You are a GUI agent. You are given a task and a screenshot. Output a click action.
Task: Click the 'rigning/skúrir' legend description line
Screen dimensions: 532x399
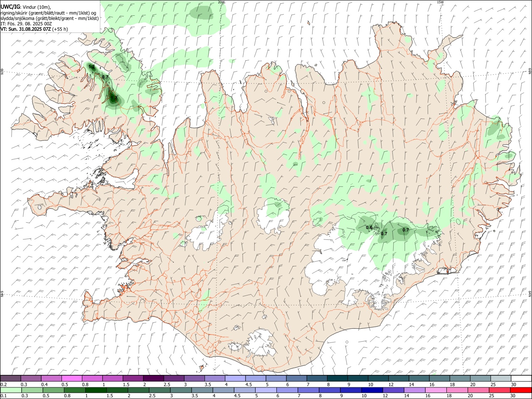point(48,13)
